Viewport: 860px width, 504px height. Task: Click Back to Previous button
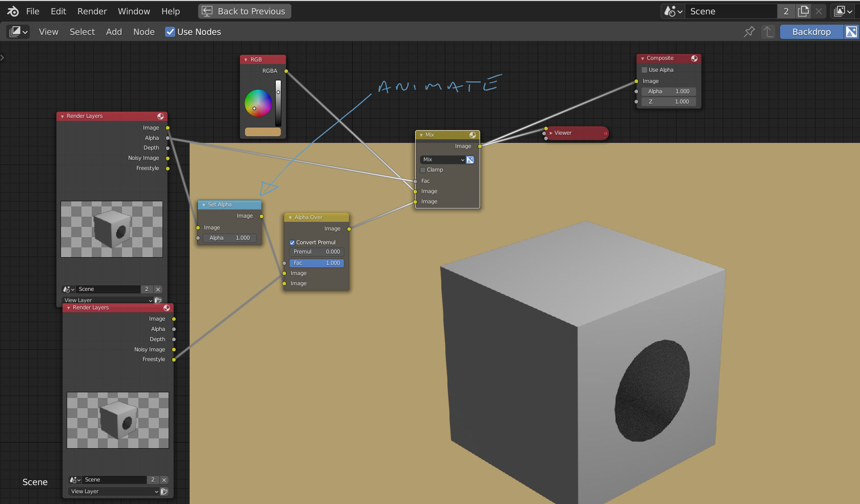pyautogui.click(x=244, y=11)
